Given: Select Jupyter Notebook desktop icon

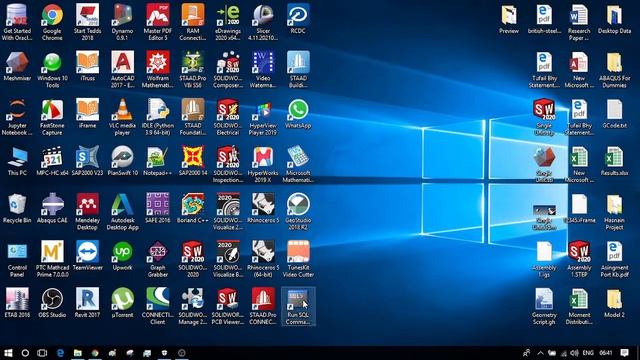Looking at the screenshot, I should pos(17,117).
